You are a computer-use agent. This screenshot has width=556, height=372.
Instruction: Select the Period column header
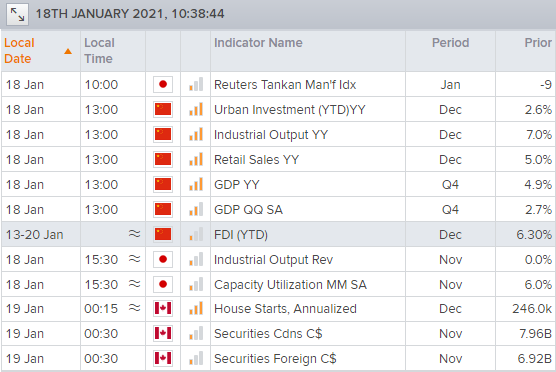click(x=450, y=43)
